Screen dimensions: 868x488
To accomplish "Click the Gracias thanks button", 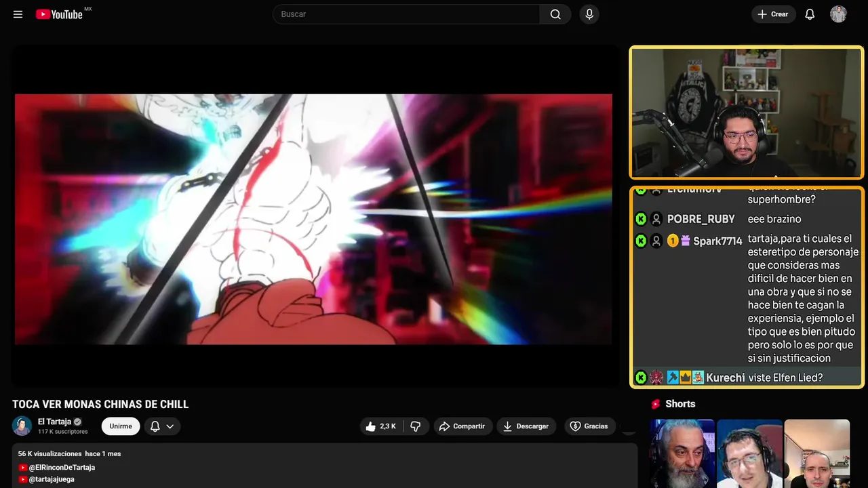I will pyautogui.click(x=589, y=426).
